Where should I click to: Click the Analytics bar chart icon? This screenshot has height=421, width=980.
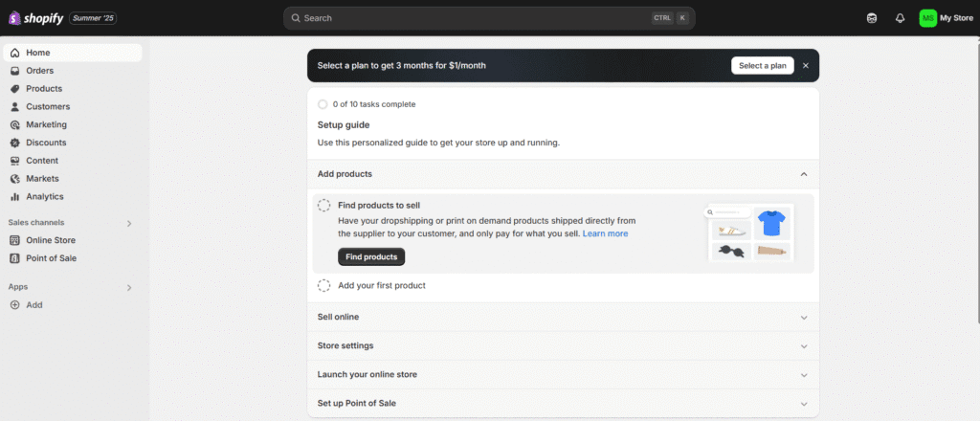point(15,196)
